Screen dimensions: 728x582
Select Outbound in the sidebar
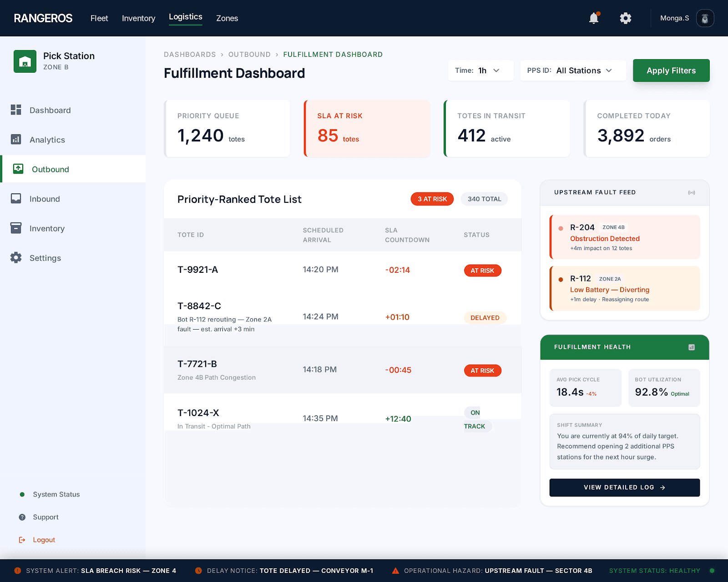(x=73, y=169)
